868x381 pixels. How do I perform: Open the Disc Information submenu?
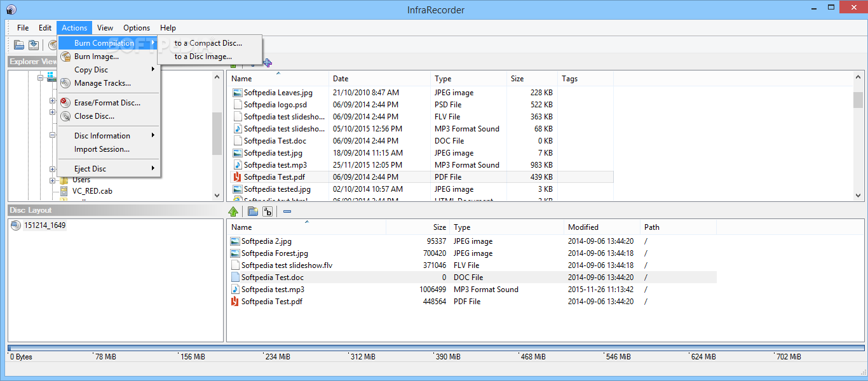(109, 136)
